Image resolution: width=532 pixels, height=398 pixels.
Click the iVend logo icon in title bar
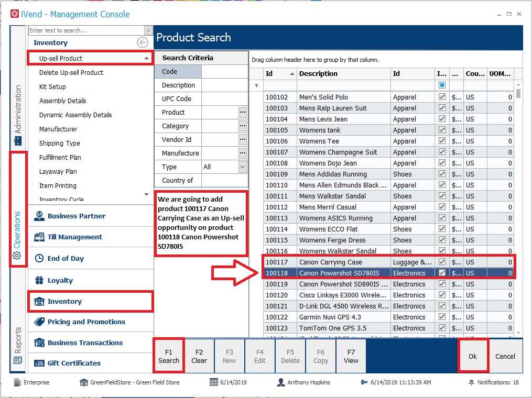pos(15,14)
